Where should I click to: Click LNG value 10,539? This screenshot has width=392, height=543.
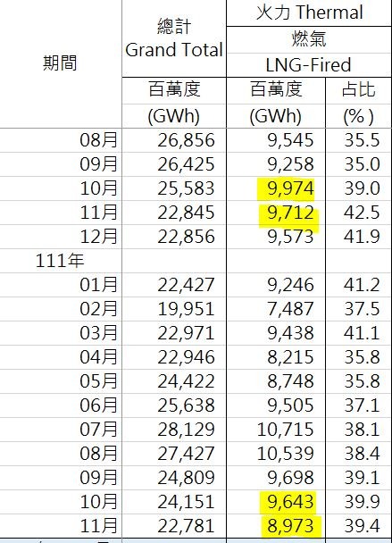(286, 454)
